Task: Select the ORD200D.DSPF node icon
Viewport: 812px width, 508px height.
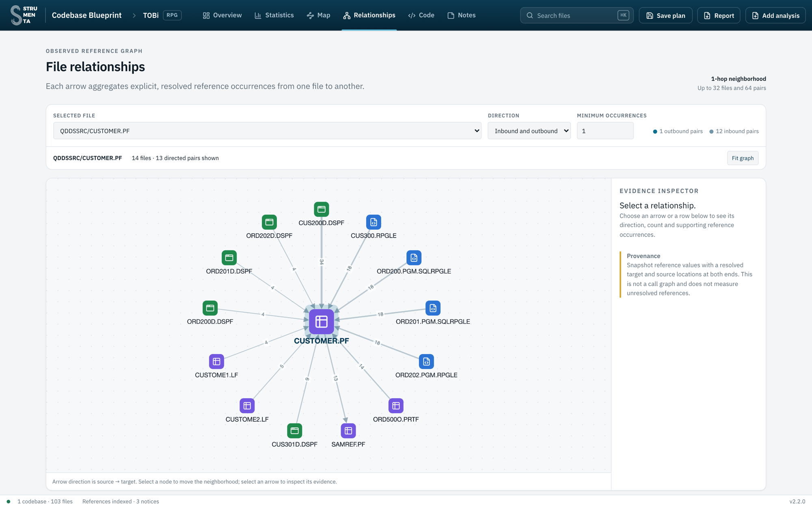Action: pos(210,308)
